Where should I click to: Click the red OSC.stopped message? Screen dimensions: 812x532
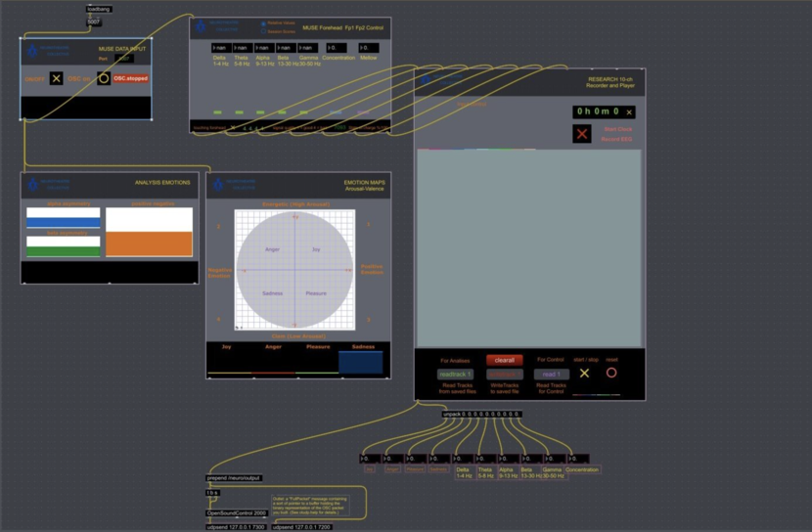[x=130, y=78]
